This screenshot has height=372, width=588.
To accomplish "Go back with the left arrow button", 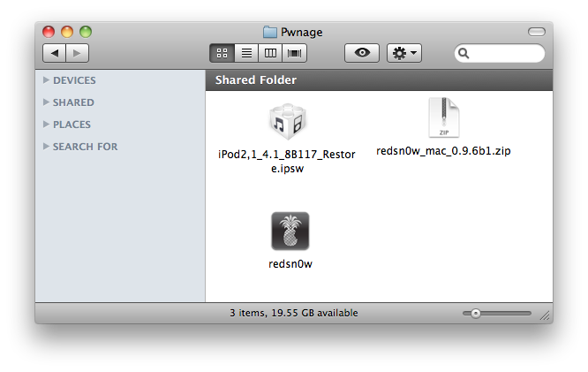I will tap(56, 54).
